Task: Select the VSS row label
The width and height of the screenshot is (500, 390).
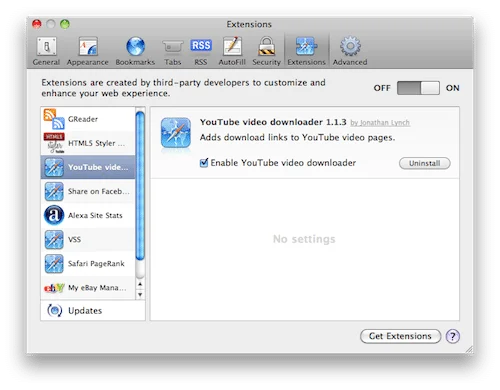Action: 74,240
